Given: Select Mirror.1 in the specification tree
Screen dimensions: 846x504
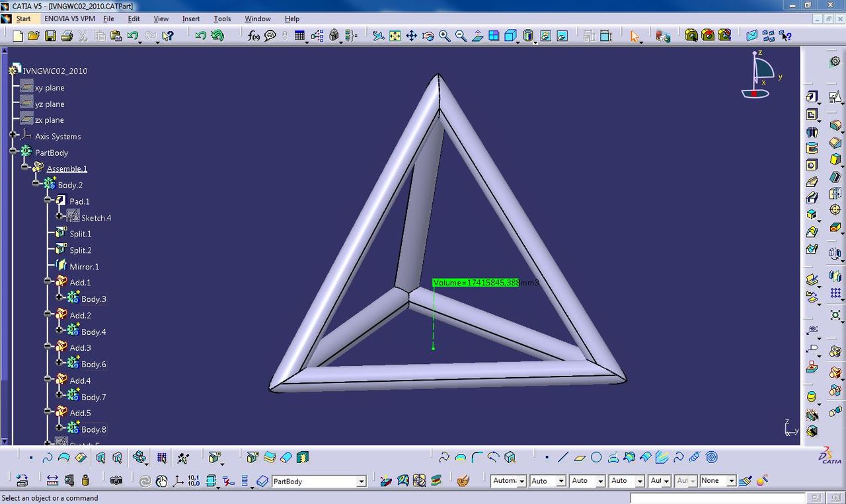Looking at the screenshot, I should tap(84, 267).
